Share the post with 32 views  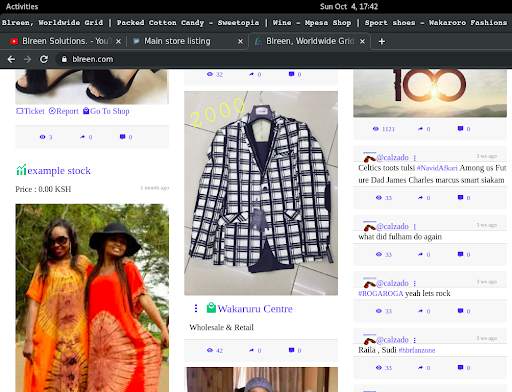pos(251,74)
